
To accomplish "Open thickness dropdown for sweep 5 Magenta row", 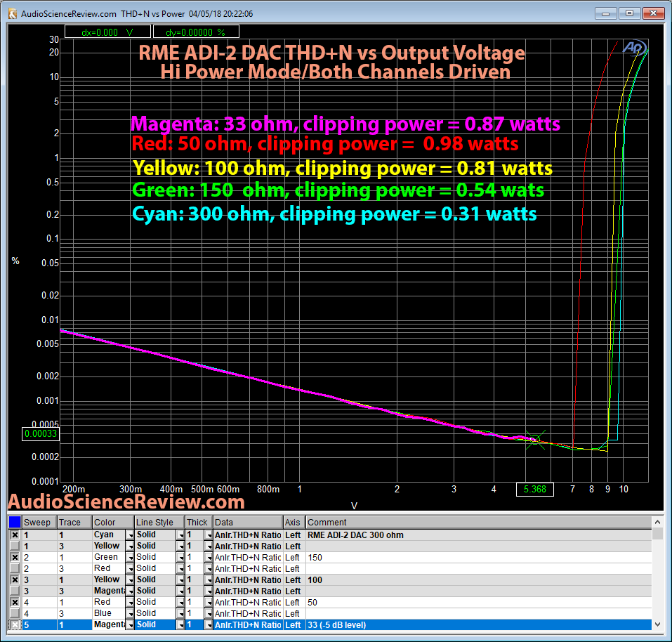I will pyautogui.click(x=209, y=625).
